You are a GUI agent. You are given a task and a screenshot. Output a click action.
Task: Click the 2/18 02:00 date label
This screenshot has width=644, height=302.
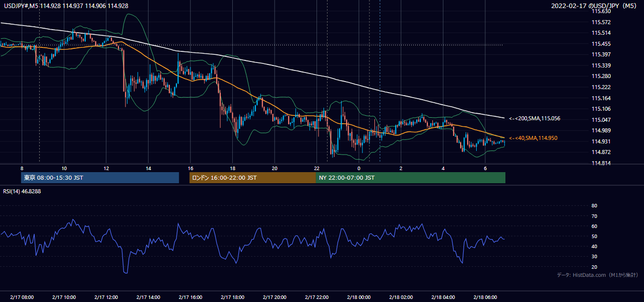pos(401,297)
